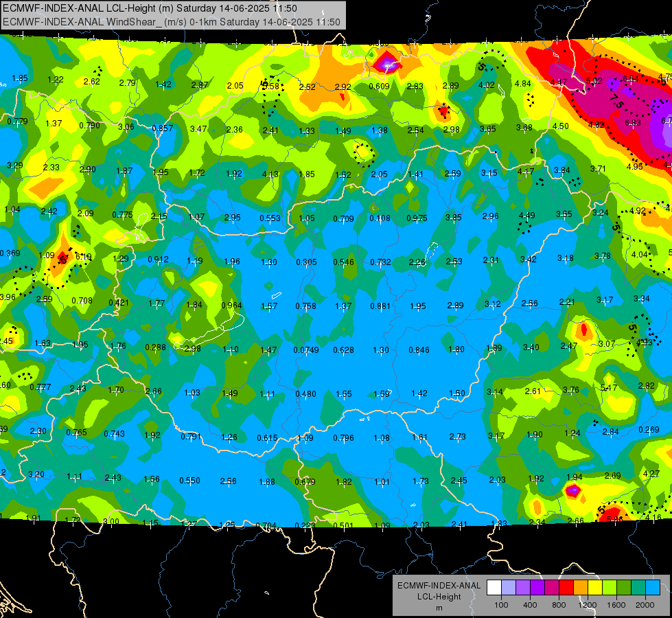Click wind shear value 0.732

(x=380, y=262)
